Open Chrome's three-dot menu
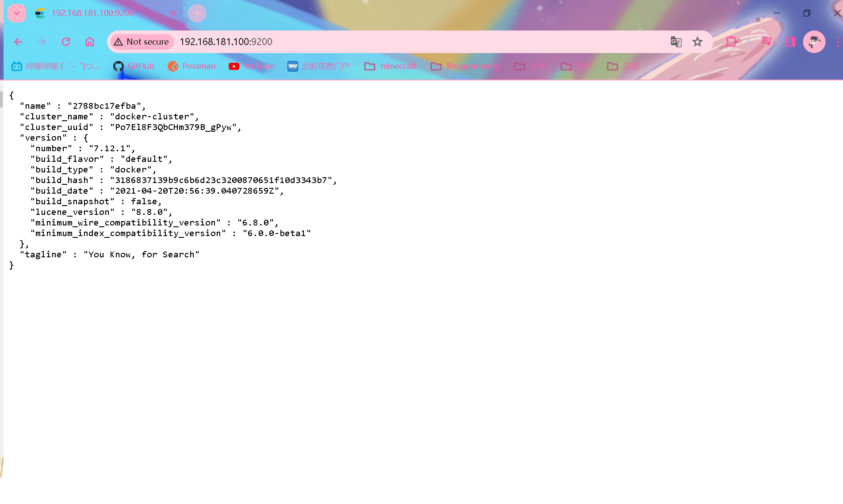Viewport: 843px width, 504px height. tap(838, 42)
